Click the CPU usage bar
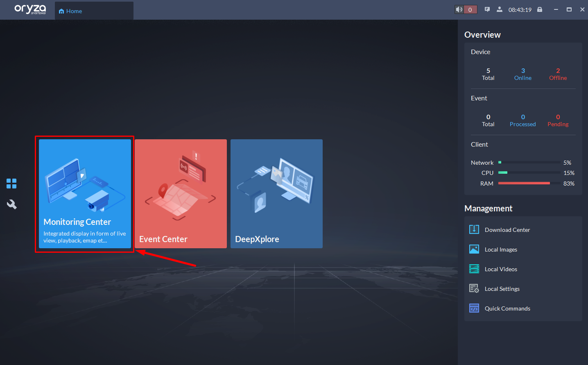 point(529,173)
